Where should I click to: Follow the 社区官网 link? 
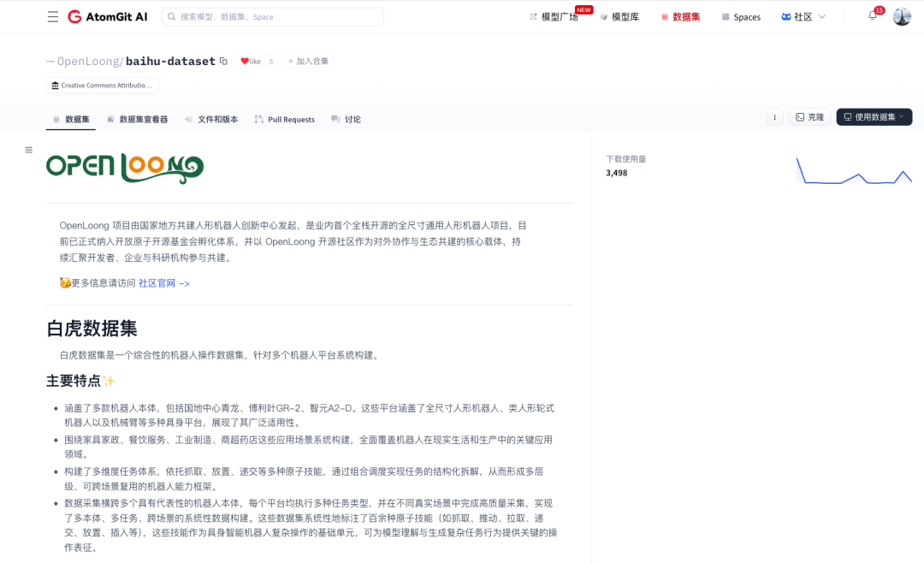(x=163, y=283)
